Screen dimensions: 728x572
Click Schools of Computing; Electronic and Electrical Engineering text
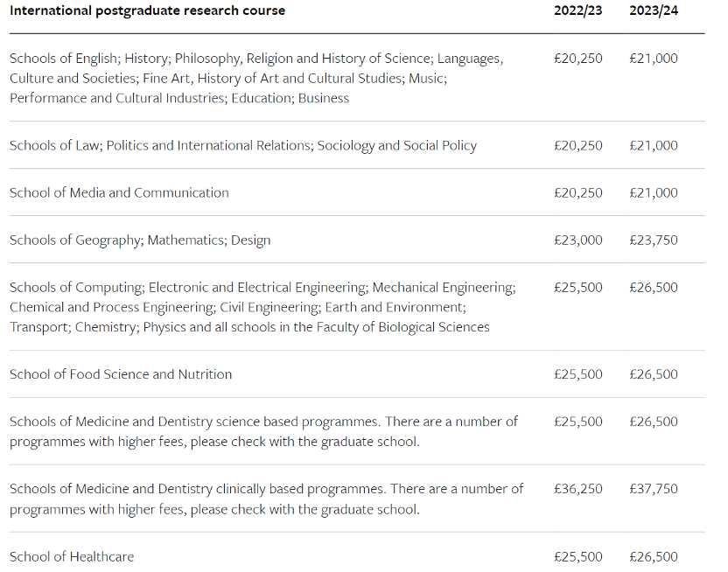pyautogui.click(x=262, y=287)
